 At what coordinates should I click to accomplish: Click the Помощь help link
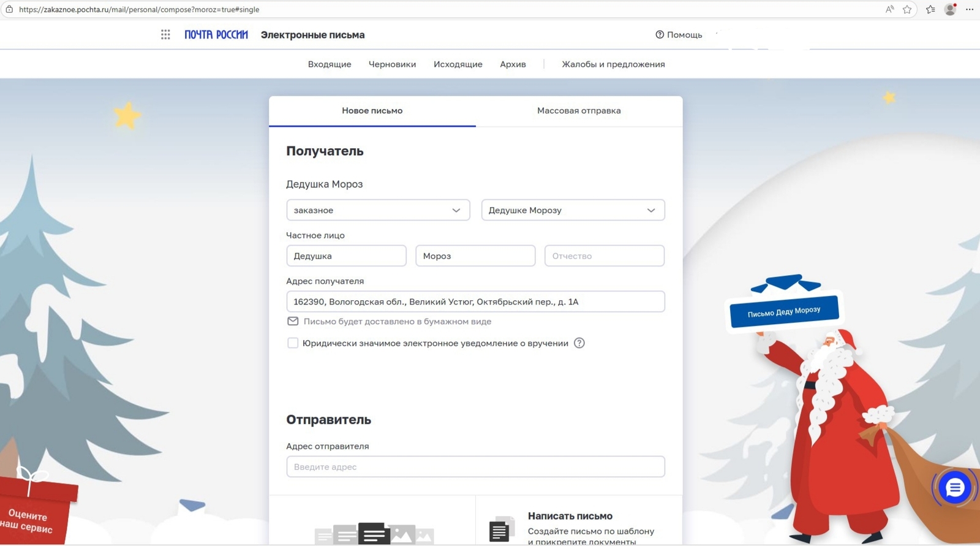coord(679,35)
